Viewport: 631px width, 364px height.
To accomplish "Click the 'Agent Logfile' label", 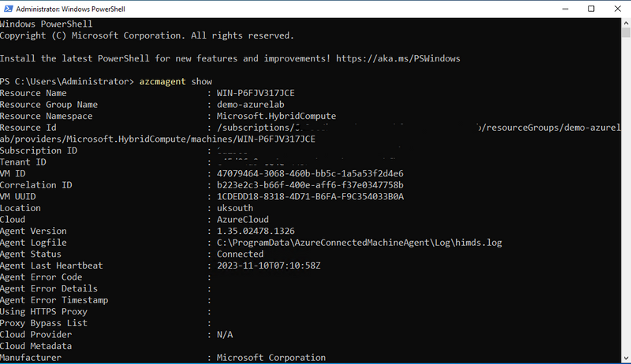I will pos(33,243).
